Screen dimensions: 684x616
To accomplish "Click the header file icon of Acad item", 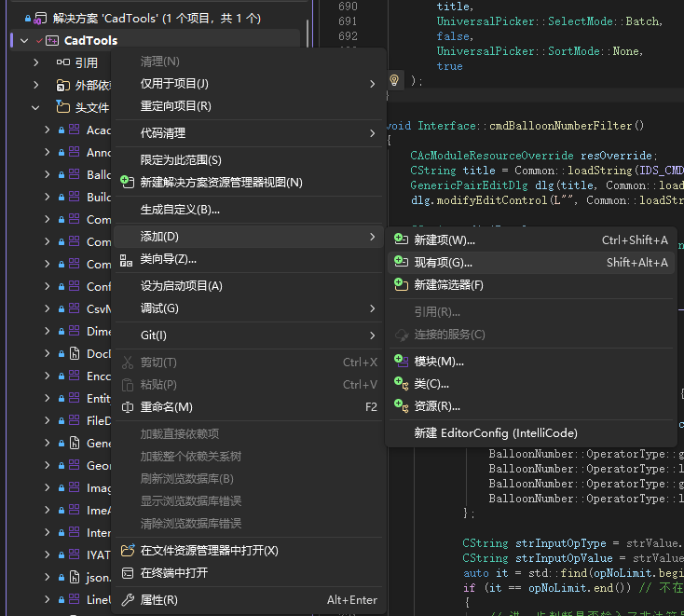I will (75, 130).
